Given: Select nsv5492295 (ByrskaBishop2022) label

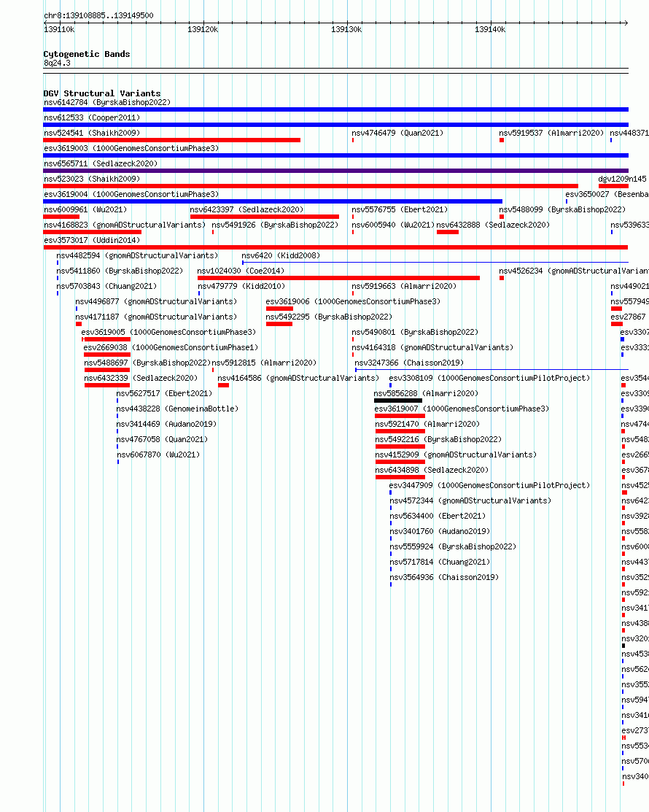Looking at the screenshot, I should [329, 317].
